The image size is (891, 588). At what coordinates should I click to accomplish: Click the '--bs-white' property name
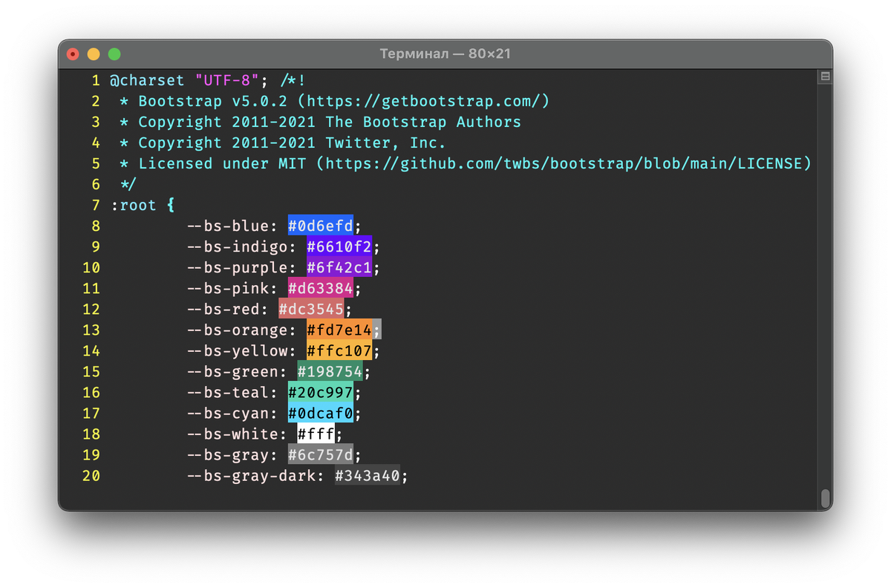(232, 434)
